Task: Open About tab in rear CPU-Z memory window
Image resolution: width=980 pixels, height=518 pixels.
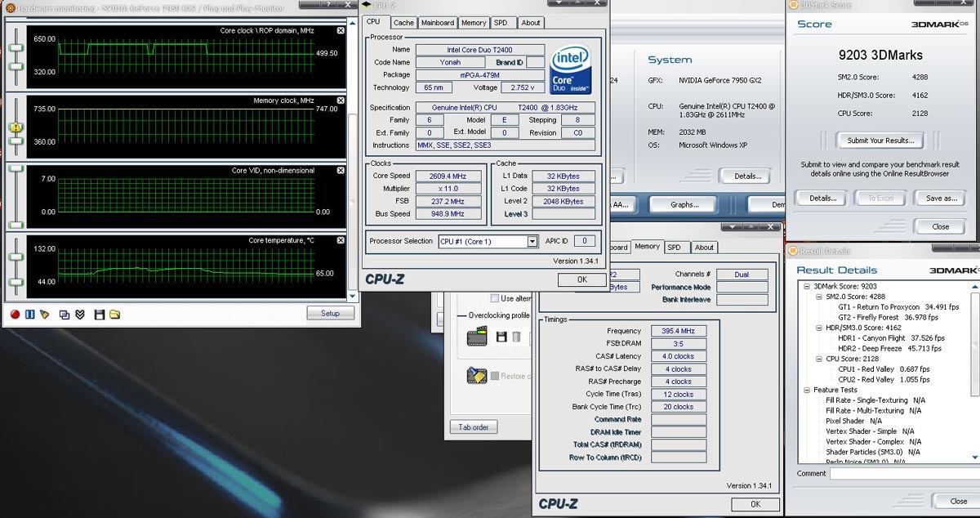Action: pyautogui.click(x=705, y=247)
